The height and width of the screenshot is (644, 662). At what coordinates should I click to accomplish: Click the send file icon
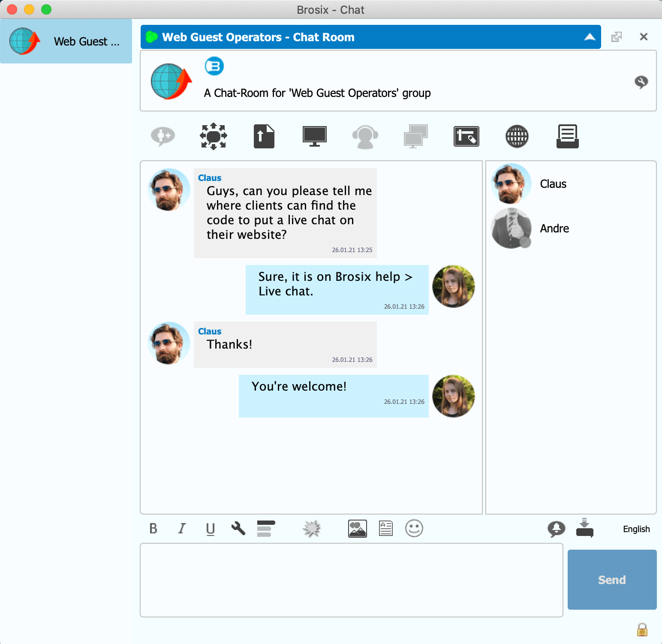[x=264, y=136]
